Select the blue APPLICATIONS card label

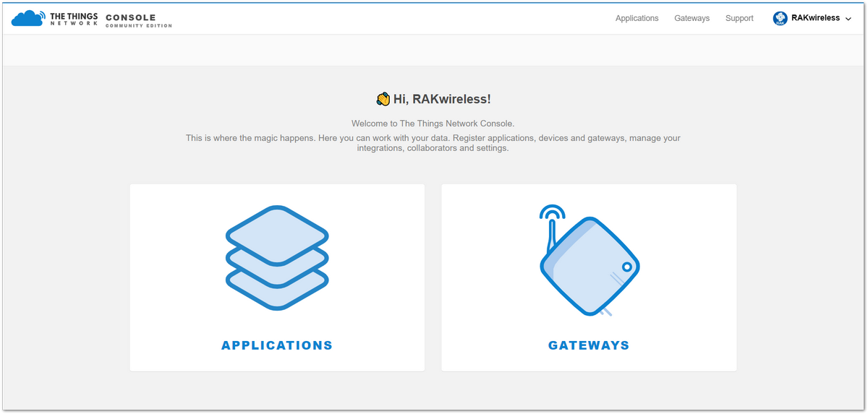pyautogui.click(x=277, y=345)
